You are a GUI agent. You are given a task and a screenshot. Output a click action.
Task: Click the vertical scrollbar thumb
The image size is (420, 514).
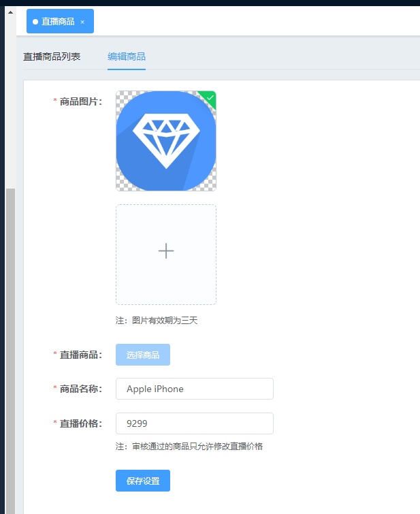click(10, 351)
